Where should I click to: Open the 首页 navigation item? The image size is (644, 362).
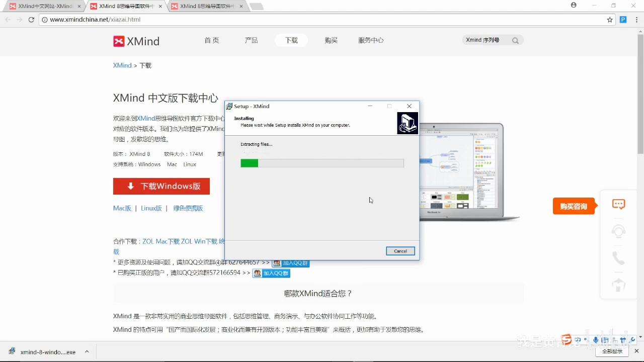212,40
